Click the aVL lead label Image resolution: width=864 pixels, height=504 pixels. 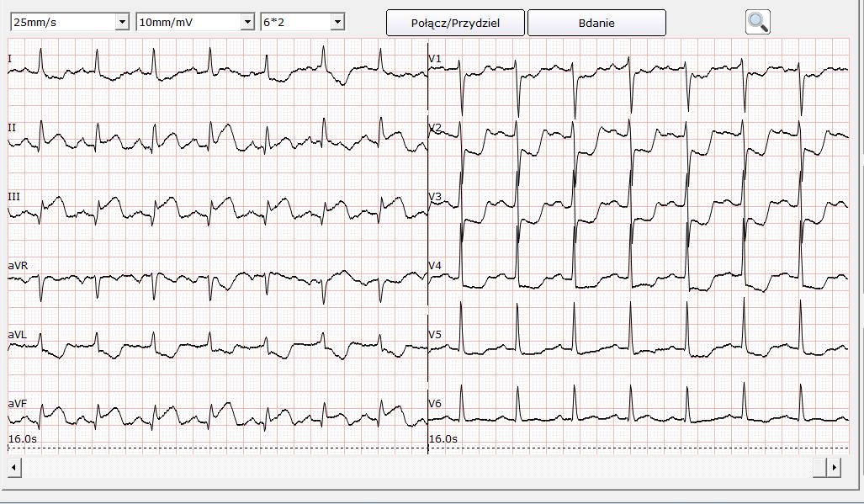(18, 334)
